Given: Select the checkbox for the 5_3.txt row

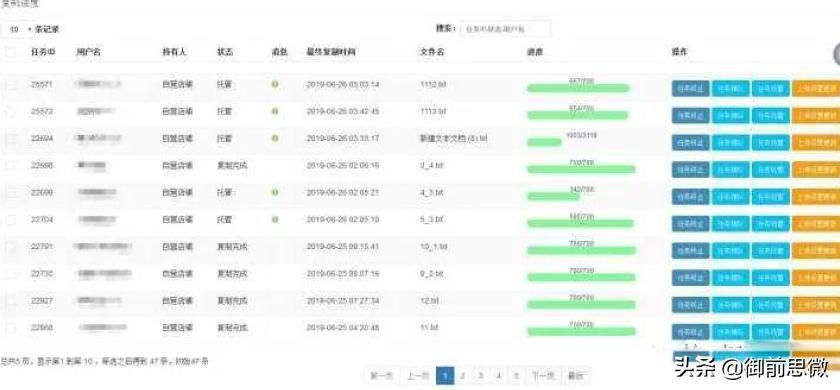Looking at the screenshot, I should [x=10, y=220].
